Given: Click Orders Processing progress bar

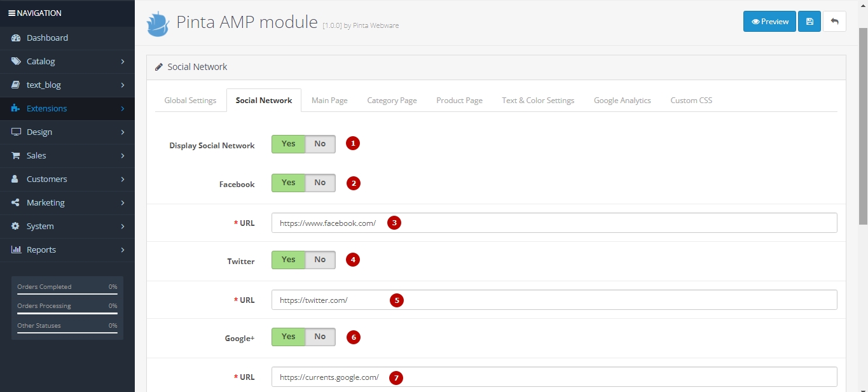Looking at the screenshot, I should pyautogui.click(x=67, y=313).
